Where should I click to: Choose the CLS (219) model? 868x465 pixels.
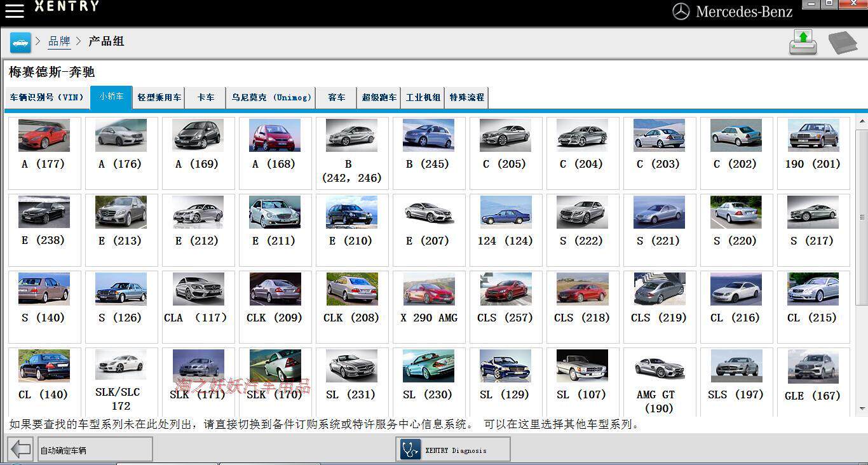(x=660, y=307)
